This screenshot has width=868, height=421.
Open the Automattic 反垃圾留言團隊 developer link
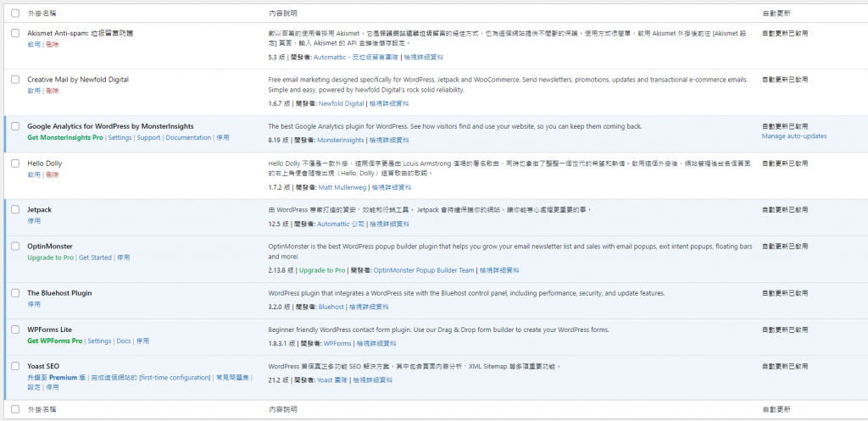tap(357, 57)
